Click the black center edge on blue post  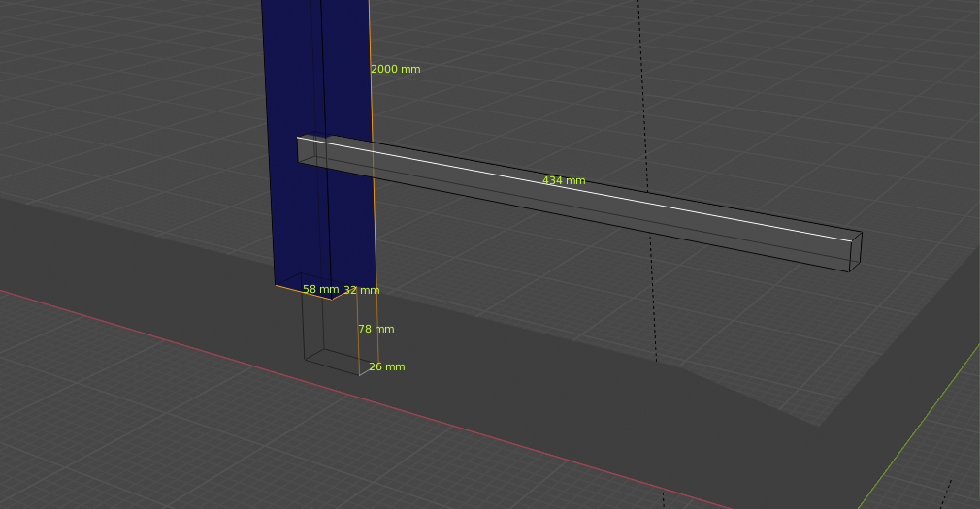(325, 213)
